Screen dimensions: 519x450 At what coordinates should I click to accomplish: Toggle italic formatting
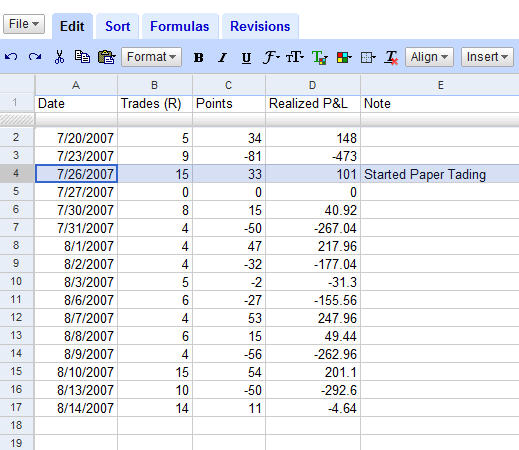tap(222, 58)
